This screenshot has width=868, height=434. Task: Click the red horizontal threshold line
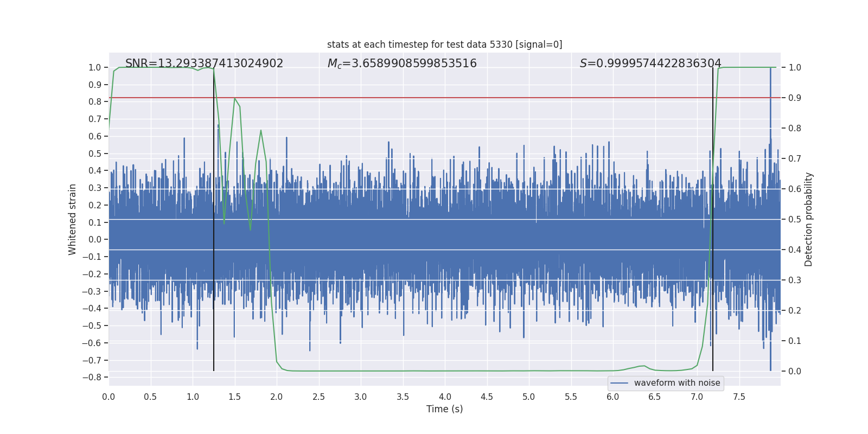point(444,98)
